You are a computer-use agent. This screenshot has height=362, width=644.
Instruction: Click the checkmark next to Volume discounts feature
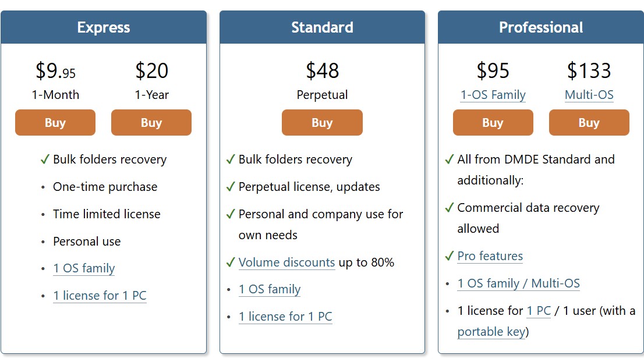[230, 262]
